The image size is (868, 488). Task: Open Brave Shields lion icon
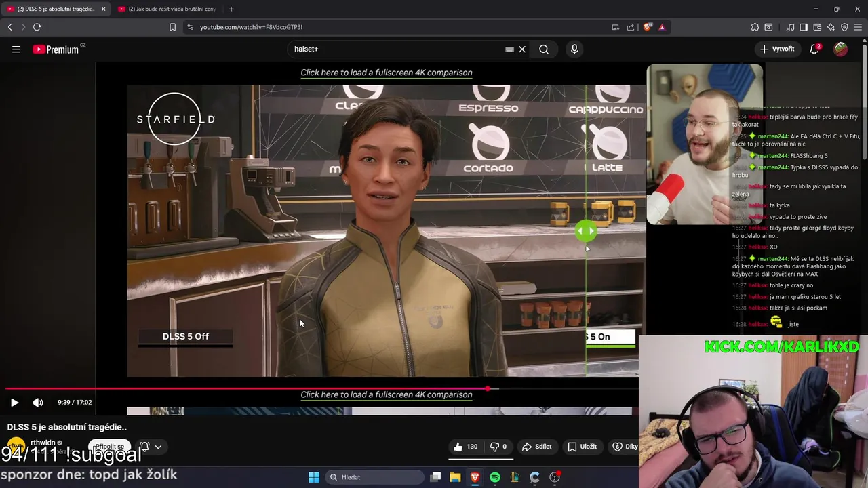(x=648, y=27)
